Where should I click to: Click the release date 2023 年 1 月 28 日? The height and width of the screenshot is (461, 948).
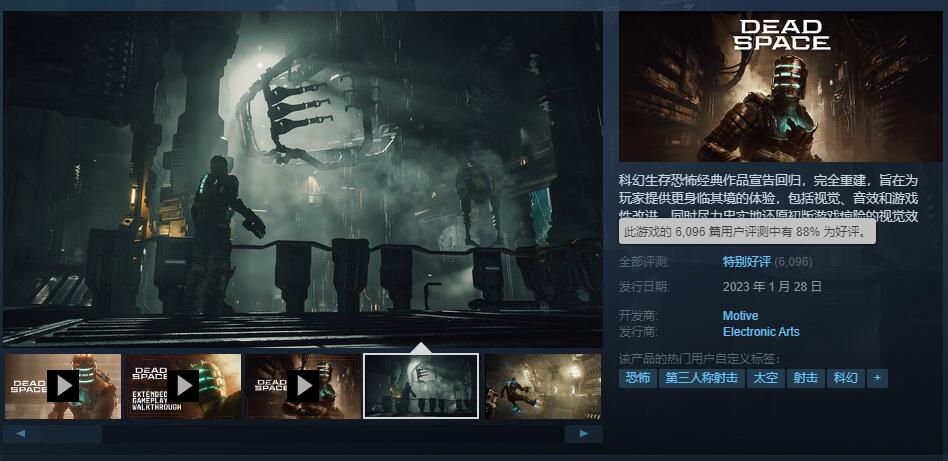point(772,287)
